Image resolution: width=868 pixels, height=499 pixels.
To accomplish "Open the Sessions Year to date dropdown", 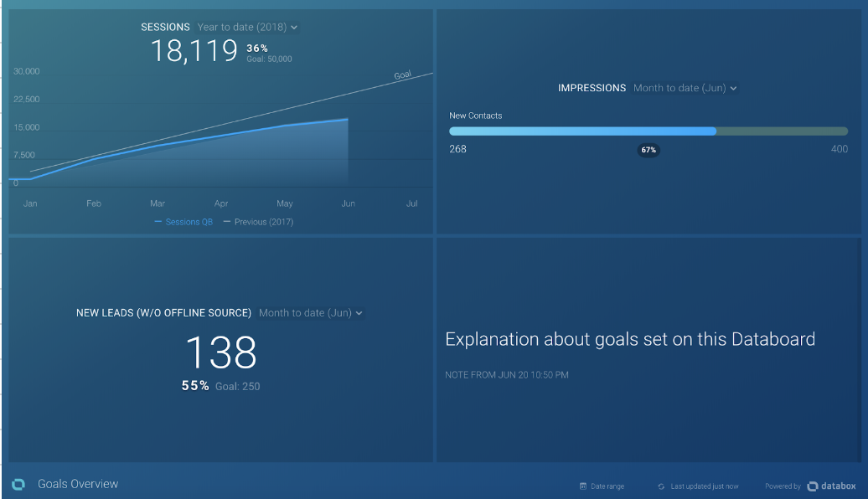I will coord(247,28).
